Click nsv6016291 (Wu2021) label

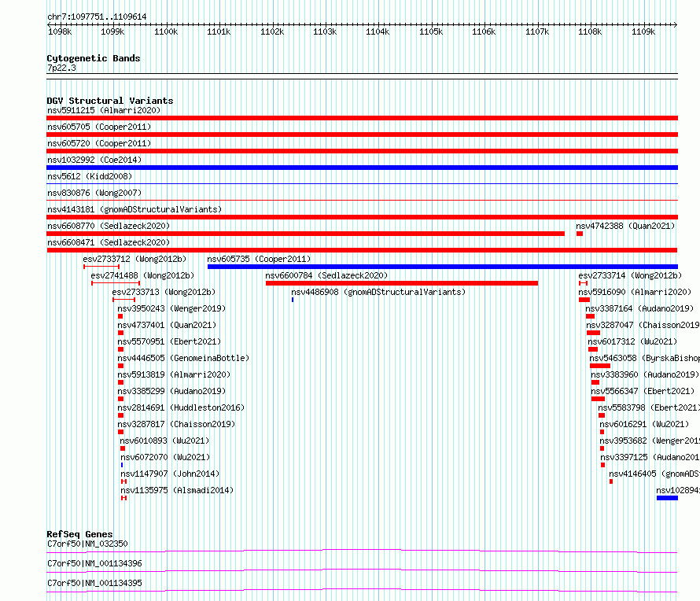[644, 424]
